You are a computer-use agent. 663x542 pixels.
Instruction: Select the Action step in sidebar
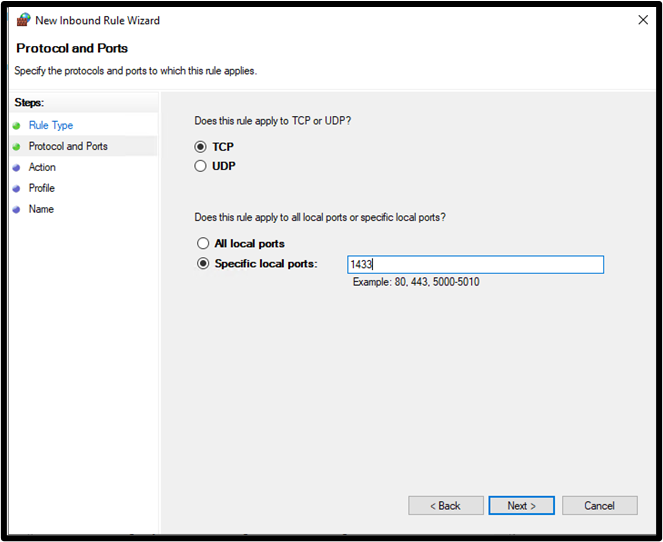coord(42,167)
